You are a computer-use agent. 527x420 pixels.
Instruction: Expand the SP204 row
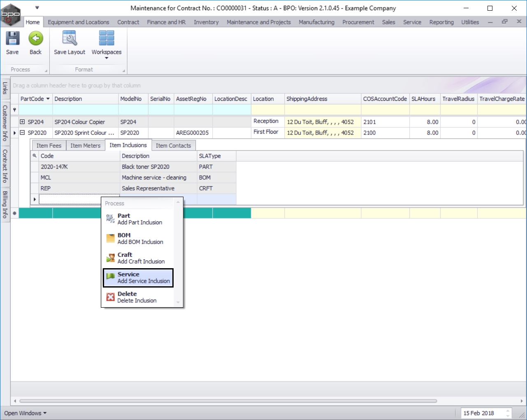click(x=22, y=122)
